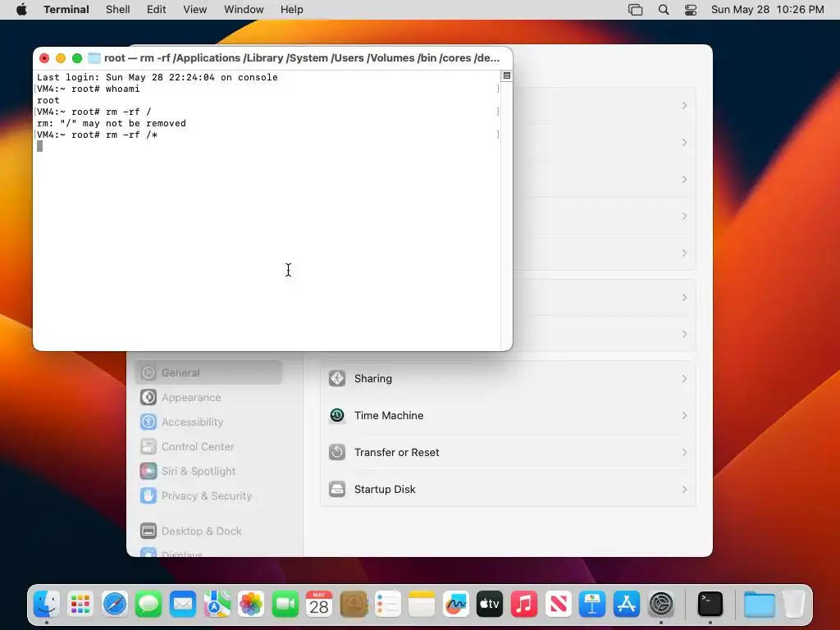The width and height of the screenshot is (840, 630).
Task: Open Startup Disk settings row
Action: (508, 490)
